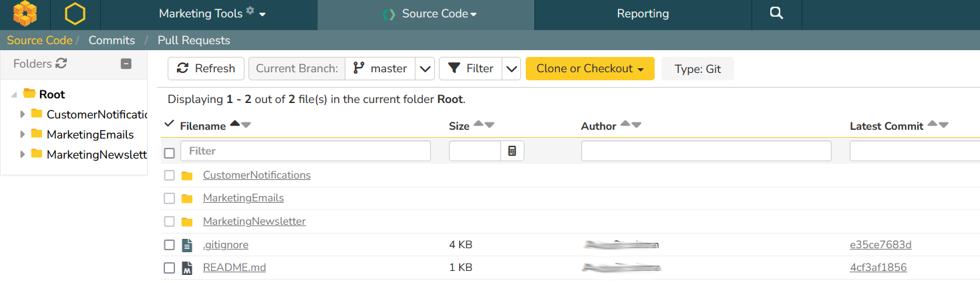Click the Filename filter input field
Screen dimensions: 980x283
click(305, 151)
